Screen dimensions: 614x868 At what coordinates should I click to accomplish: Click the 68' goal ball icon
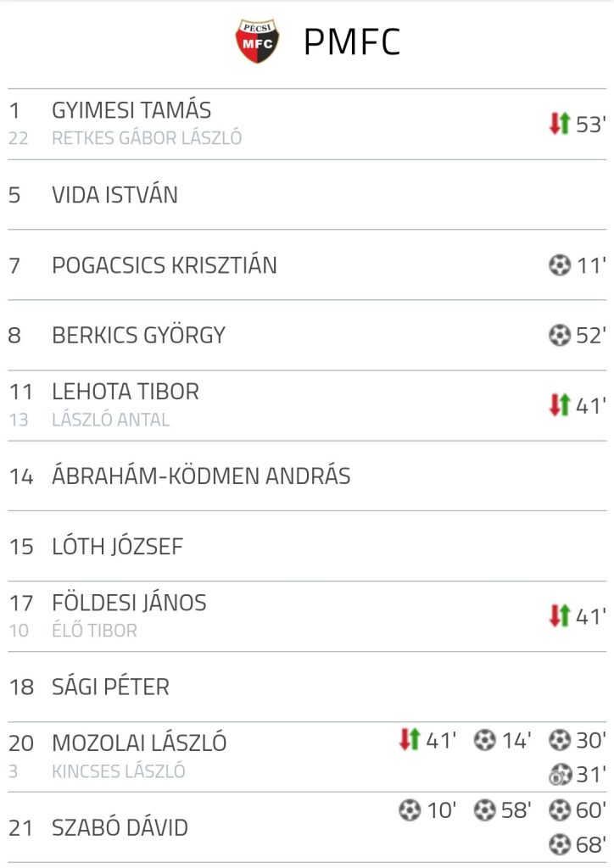pos(560,844)
